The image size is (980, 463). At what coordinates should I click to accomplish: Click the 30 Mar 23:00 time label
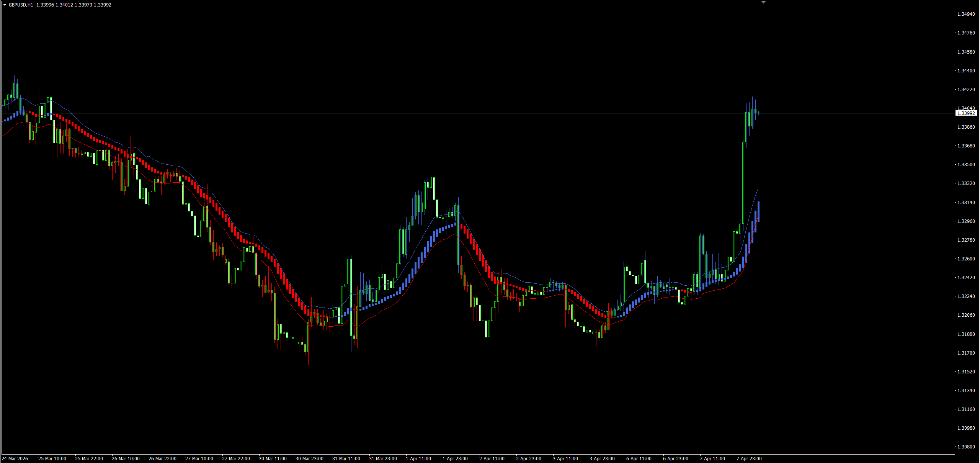click(309, 459)
